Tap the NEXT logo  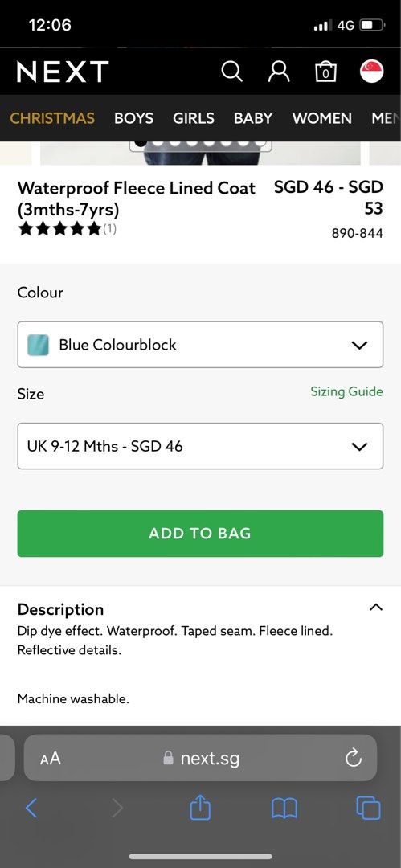(63, 72)
